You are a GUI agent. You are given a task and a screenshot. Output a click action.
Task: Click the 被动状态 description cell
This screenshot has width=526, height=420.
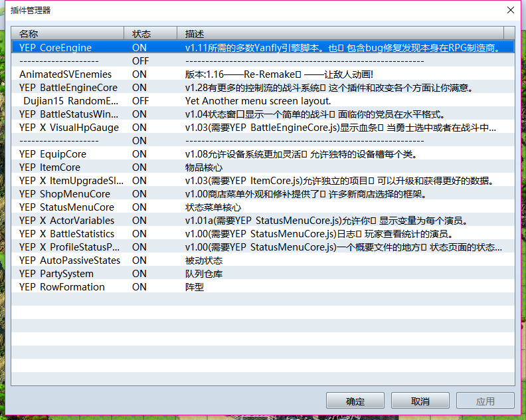pyautogui.click(x=204, y=261)
